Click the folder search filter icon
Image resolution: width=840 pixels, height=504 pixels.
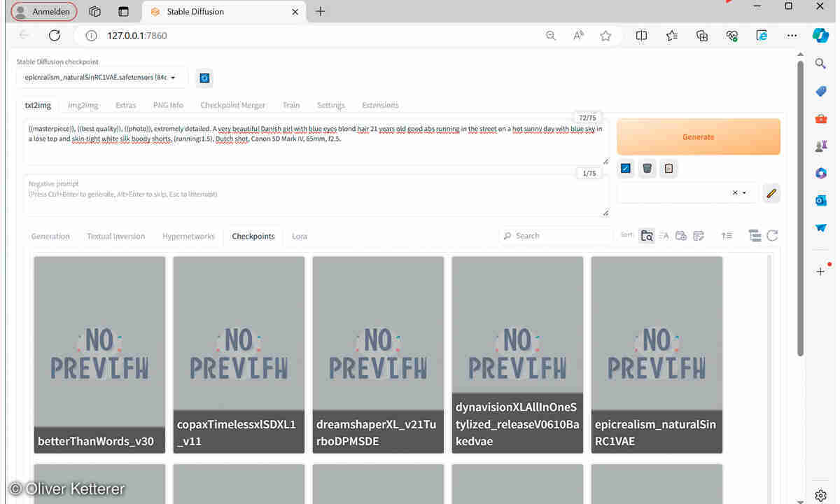[x=647, y=236]
